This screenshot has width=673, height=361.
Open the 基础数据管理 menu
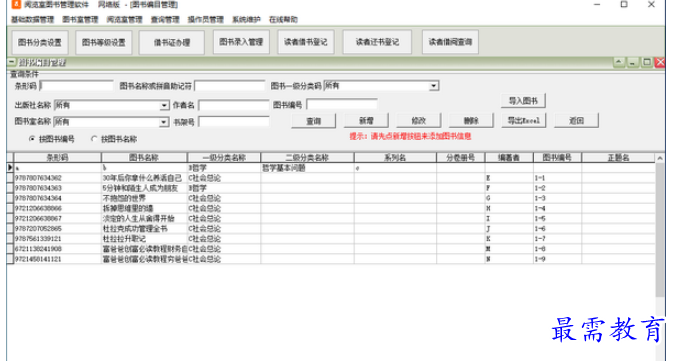pos(33,20)
